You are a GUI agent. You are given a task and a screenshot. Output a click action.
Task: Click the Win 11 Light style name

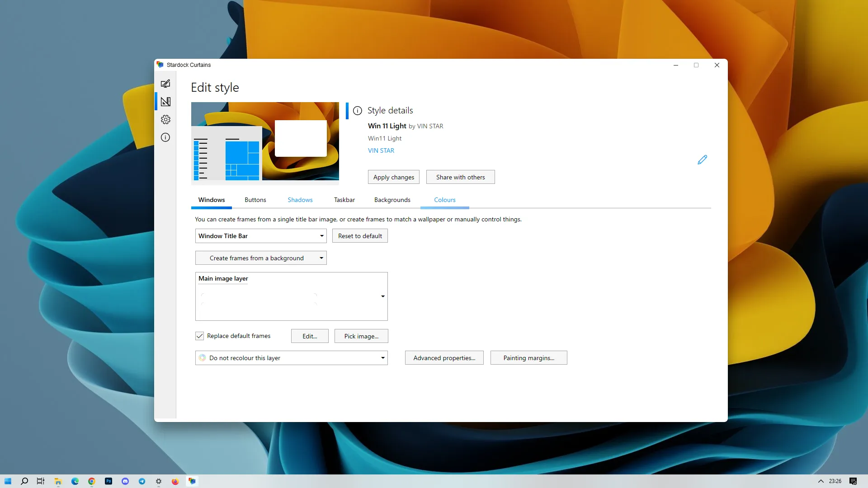coord(387,126)
